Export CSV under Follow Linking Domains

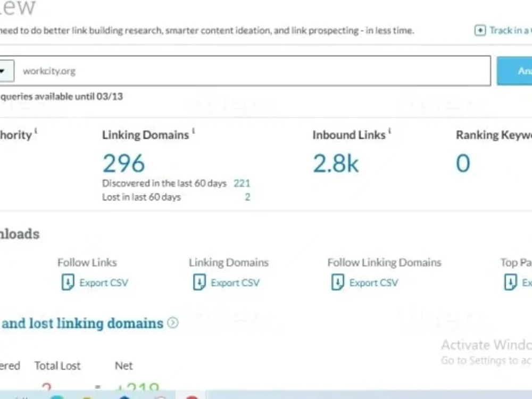tap(373, 282)
